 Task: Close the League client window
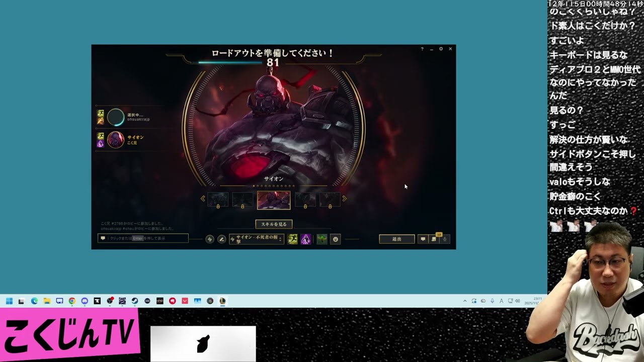[x=450, y=49]
